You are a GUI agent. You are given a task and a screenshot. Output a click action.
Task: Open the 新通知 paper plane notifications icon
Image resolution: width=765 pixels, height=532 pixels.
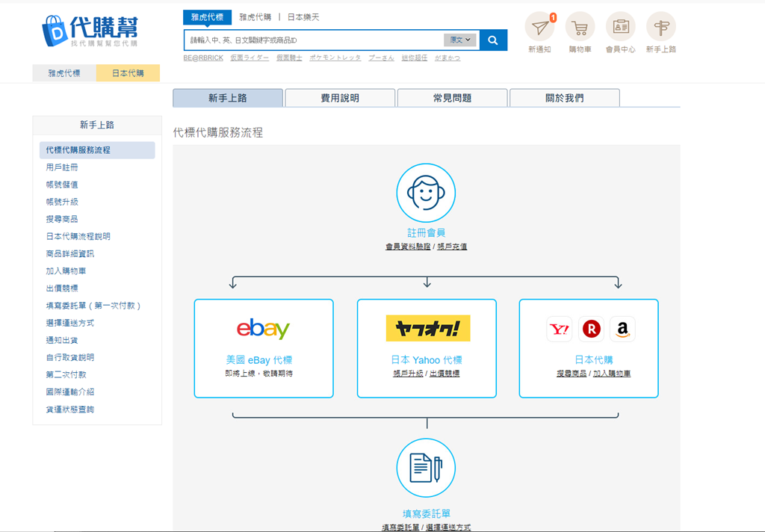pyautogui.click(x=539, y=28)
